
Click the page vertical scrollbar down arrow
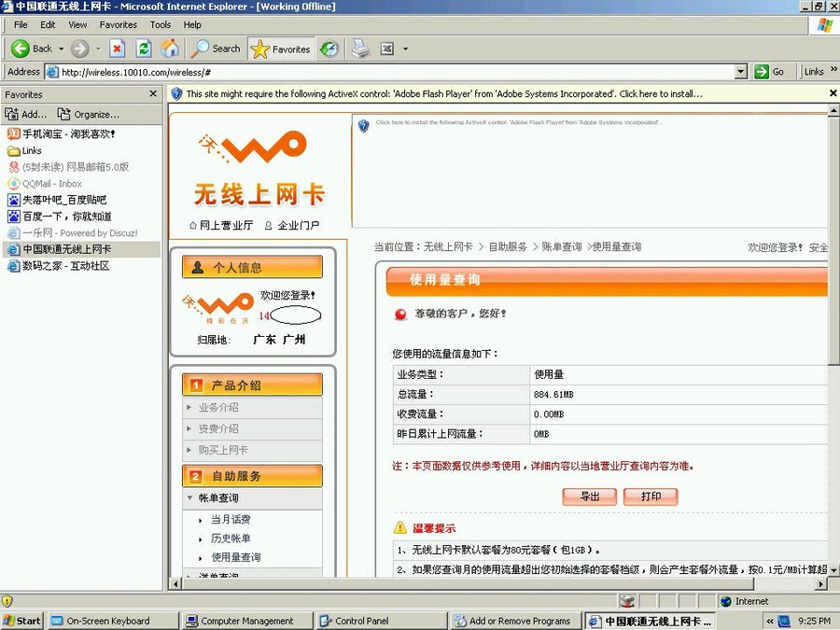click(833, 570)
